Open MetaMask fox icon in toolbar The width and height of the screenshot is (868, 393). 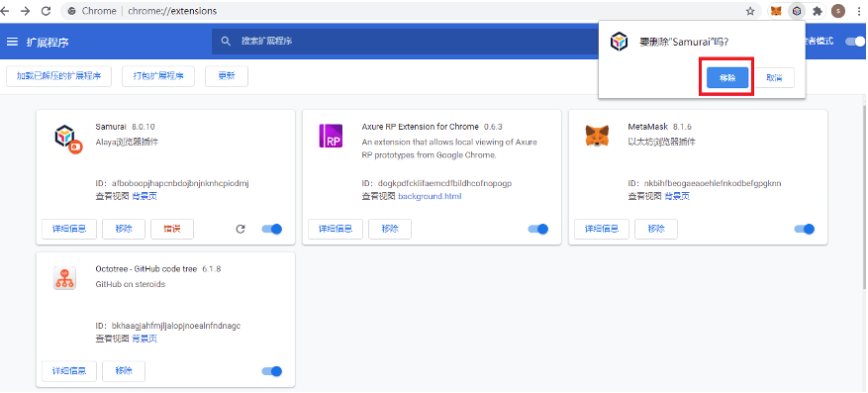(776, 11)
